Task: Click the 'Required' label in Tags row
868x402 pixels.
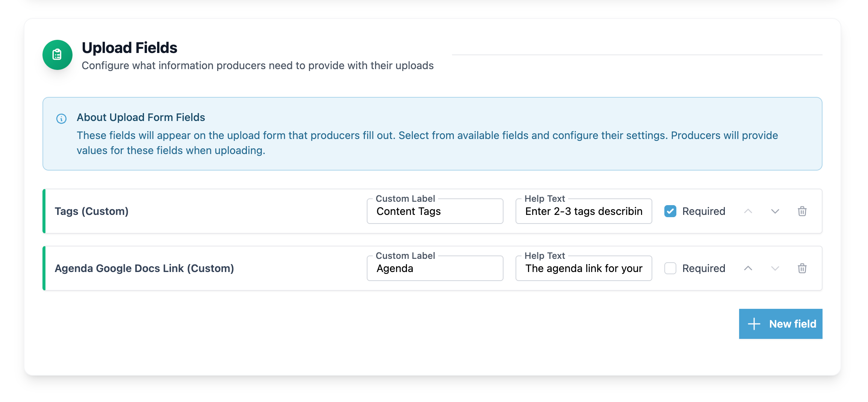Action: click(704, 211)
